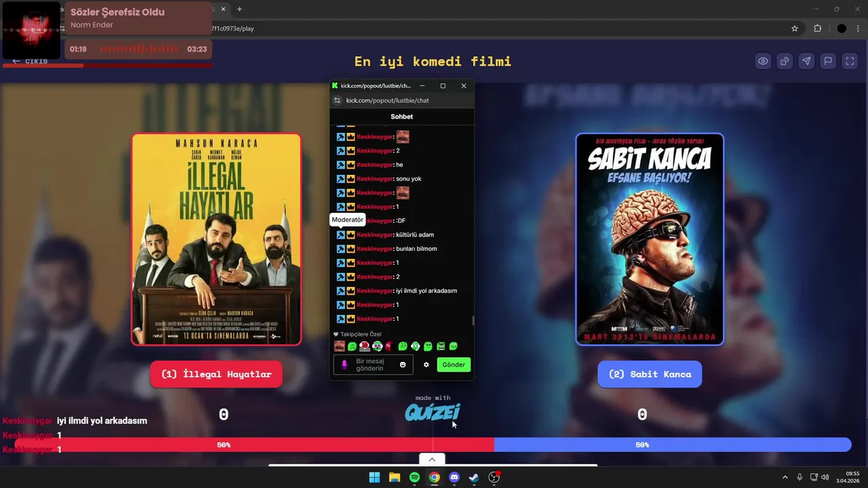The width and height of the screenshot is (868, 488).
Task: Click the album art in the media overlay
Action: point(31,30)
